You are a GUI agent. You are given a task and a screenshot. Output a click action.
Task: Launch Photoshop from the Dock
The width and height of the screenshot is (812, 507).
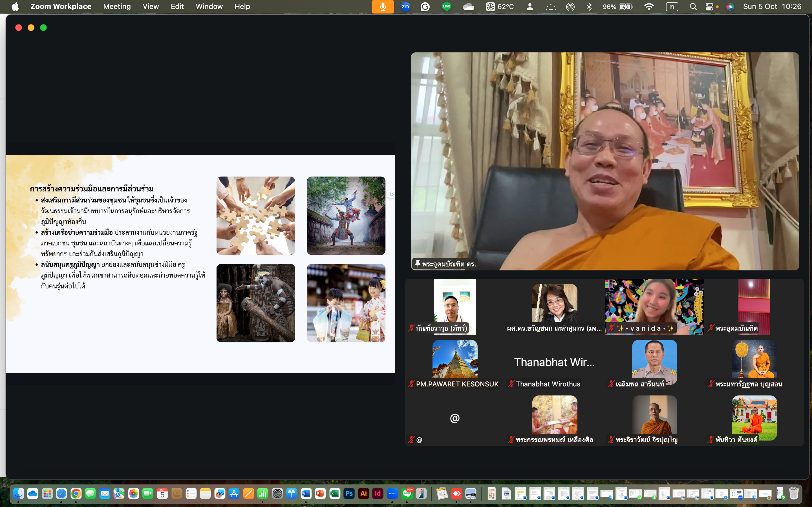click(x=349, y=493)
